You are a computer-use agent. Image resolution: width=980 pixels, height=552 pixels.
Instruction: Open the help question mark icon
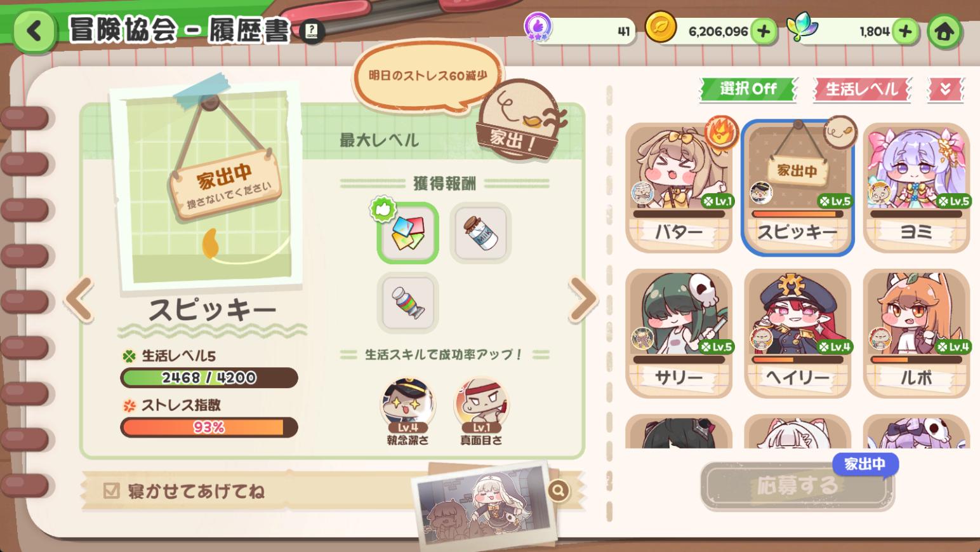311,30
